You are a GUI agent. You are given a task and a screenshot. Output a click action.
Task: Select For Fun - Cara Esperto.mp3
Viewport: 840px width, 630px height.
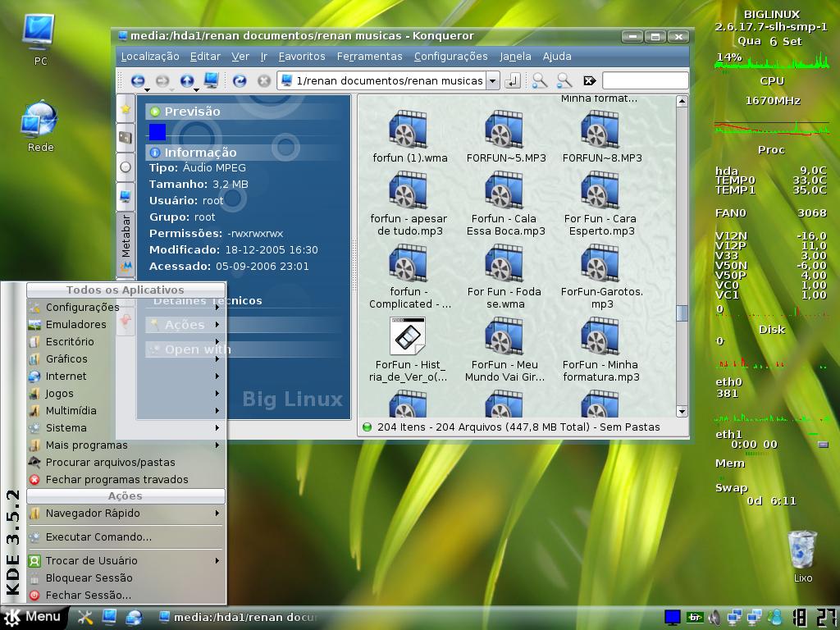(601, 203)
